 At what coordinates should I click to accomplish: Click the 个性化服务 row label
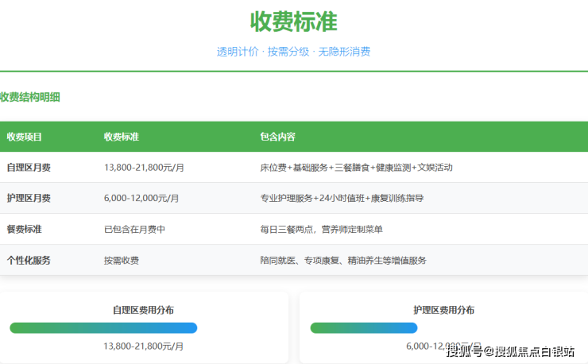[29, 260]
